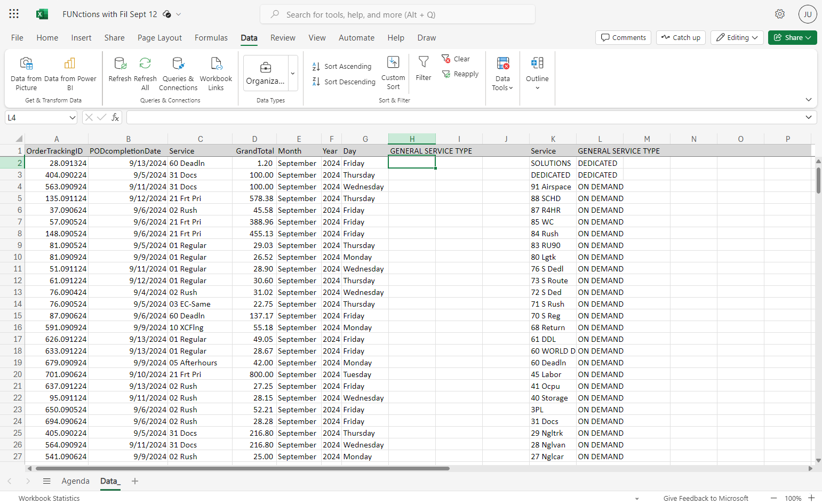Clear the applied filter
Viewport: 822px width, 504px height.
click(x=456, y=59)
